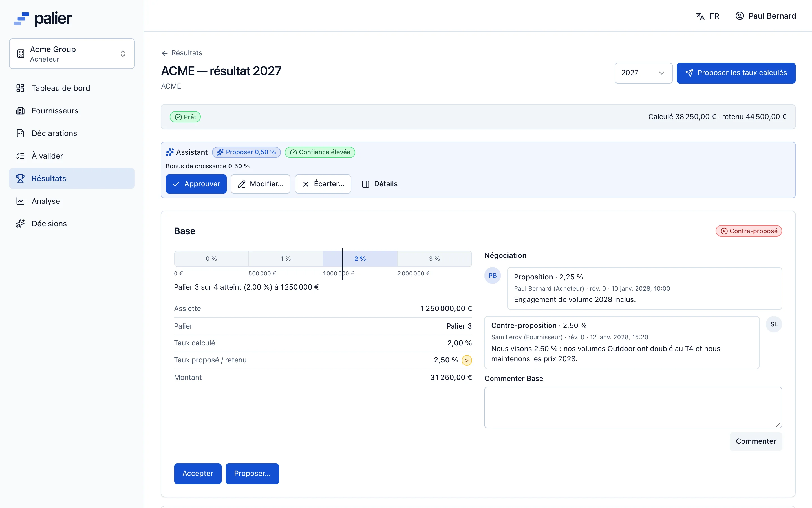Click the Analyse chart icon
This screenshot has height=508, width=812.
[x=21, y=201]
